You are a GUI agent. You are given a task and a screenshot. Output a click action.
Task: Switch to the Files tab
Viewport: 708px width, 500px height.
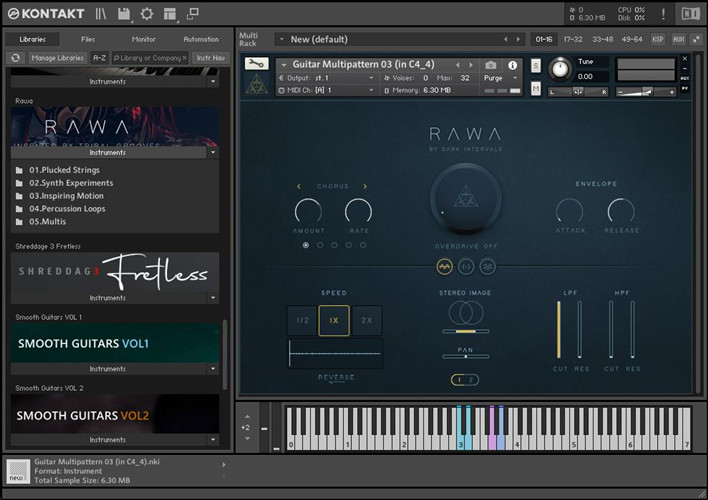(88, 39)
